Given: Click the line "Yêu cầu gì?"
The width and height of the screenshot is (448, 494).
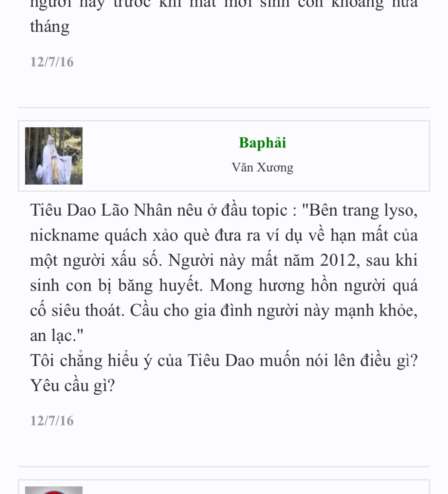Looking at the screenshot, I should tap(72, 385).
